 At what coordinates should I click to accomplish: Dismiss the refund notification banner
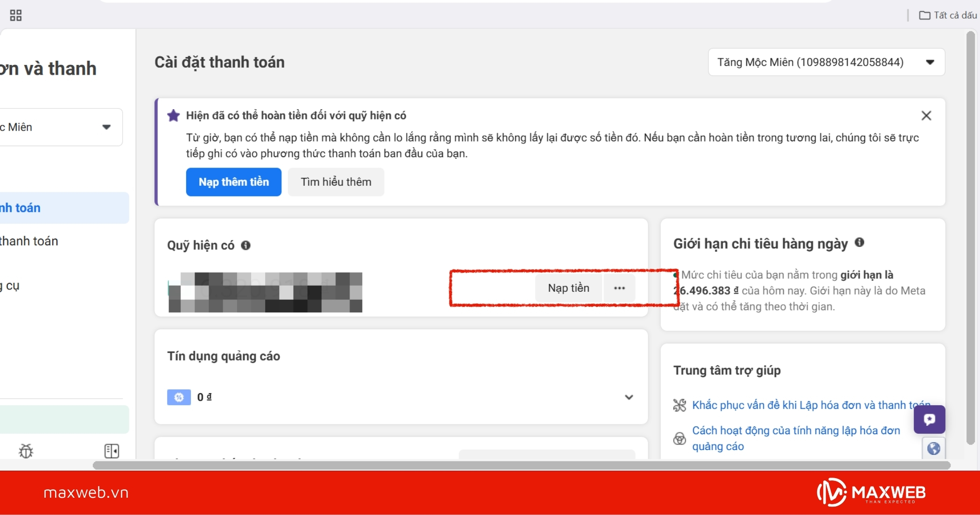pyautogui.click(x=926, y=115)
